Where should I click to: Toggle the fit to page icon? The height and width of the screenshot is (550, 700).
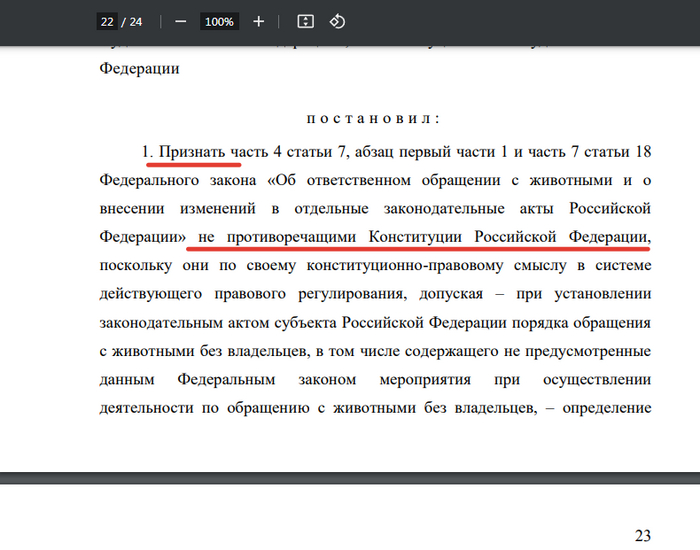tap(305, 21)
